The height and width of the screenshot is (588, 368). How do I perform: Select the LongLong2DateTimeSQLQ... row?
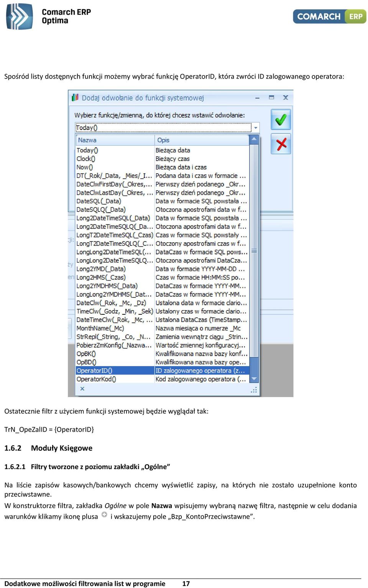(163, 260)
